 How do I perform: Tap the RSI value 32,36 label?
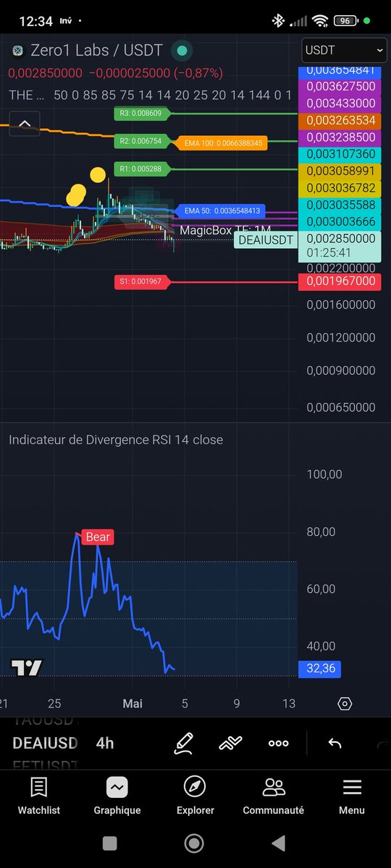click(320, 668)
